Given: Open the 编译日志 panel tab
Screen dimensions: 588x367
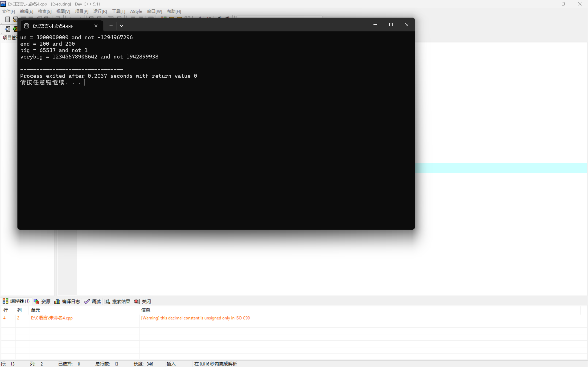Looking at the screenshot, I should click(67, 301).
